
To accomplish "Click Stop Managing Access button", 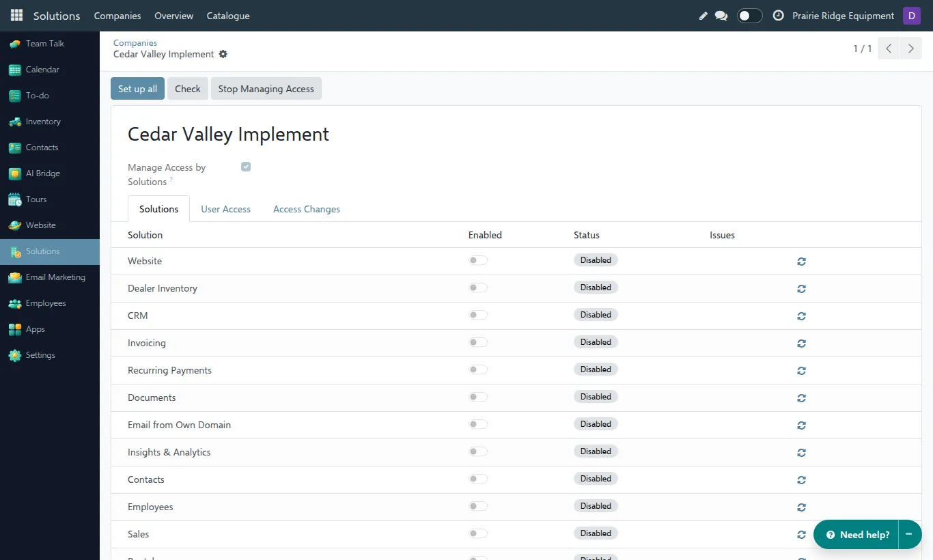I will tap(266, 89).
